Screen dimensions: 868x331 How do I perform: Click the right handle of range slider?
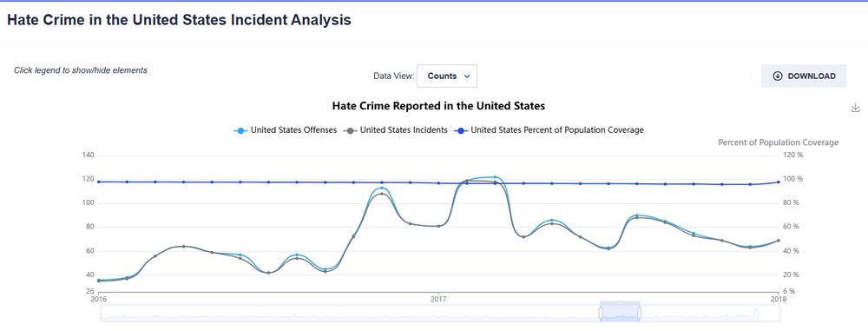coord(640,314)
